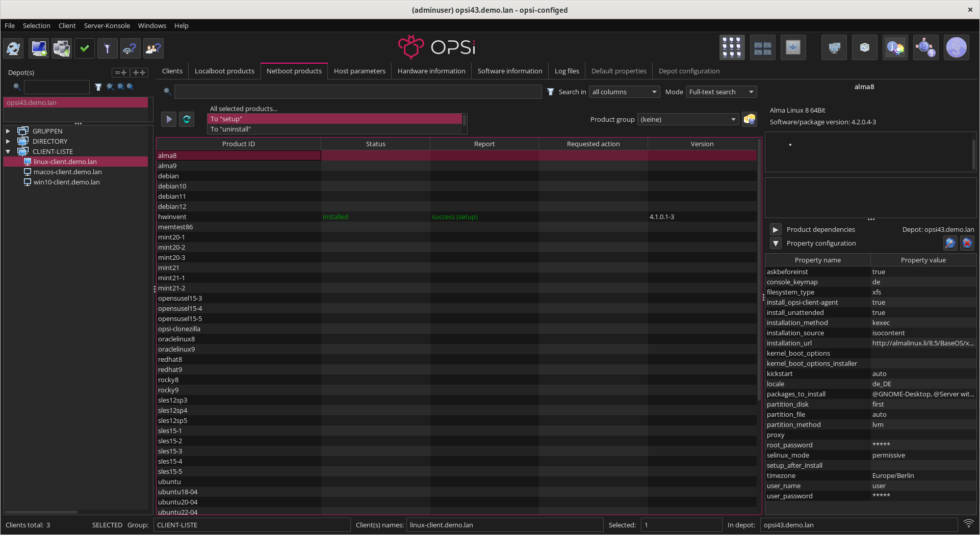Viewport: 980px width, 535px height.
Task: Collapse the Property configuration section
Action: point(776,244)
